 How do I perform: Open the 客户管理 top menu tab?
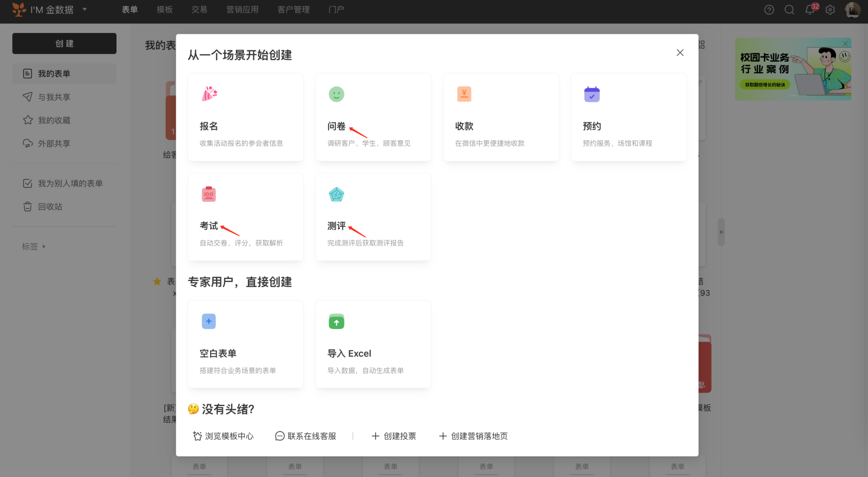(x=294, y=10)
